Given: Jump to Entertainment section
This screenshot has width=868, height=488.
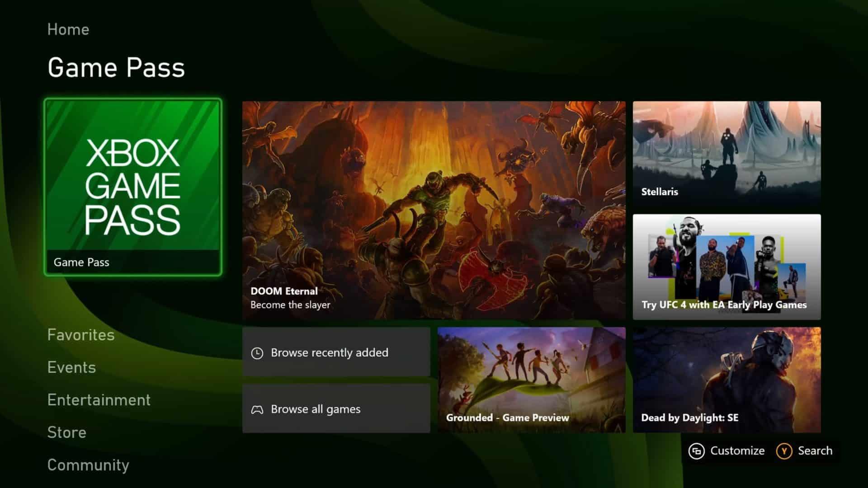Looking at the screenshot, I should (99, 400).
